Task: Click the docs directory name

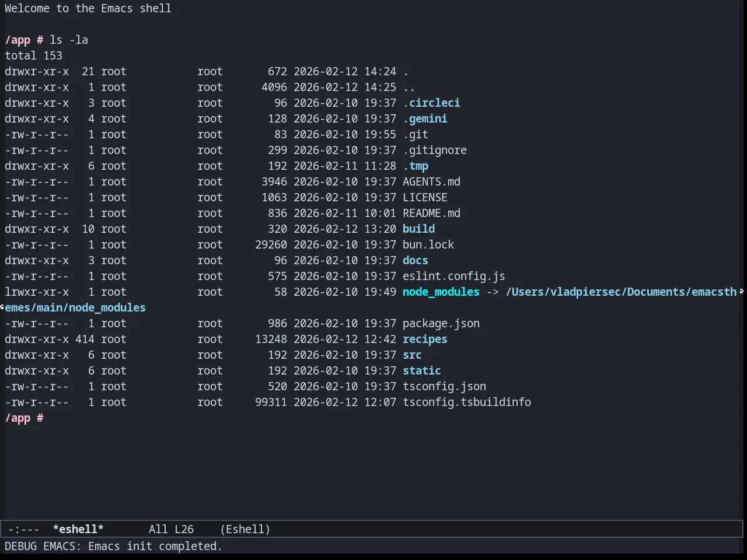Action: coord(416,260)
